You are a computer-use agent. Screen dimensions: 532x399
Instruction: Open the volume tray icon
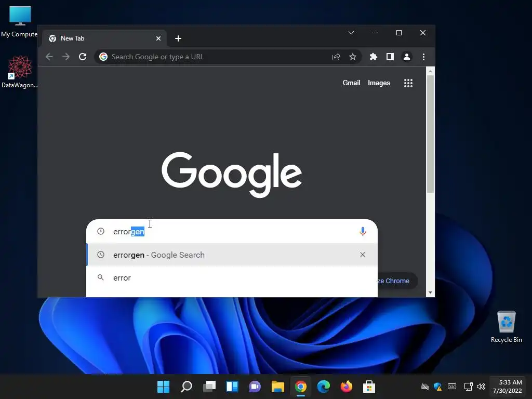point(481,387)
